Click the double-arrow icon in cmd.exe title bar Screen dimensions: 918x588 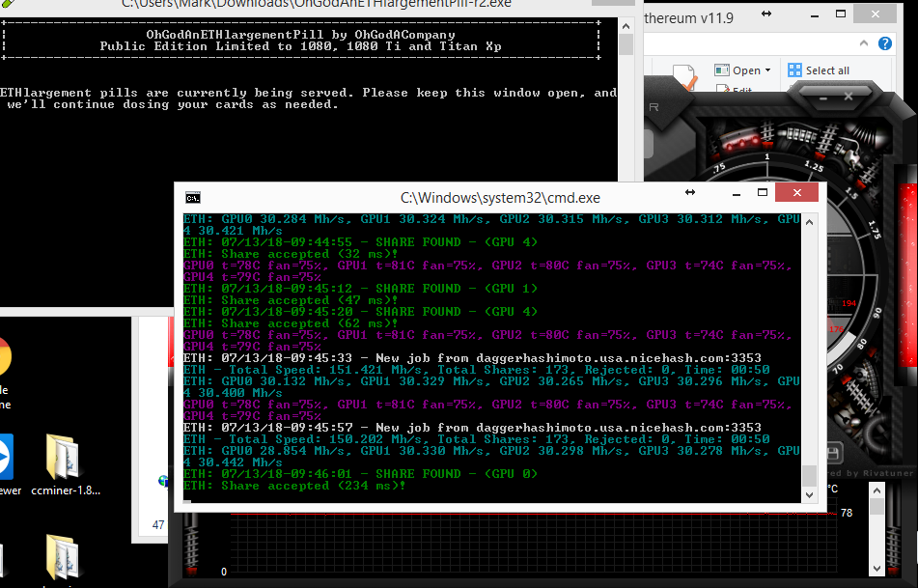coord(690,192)
